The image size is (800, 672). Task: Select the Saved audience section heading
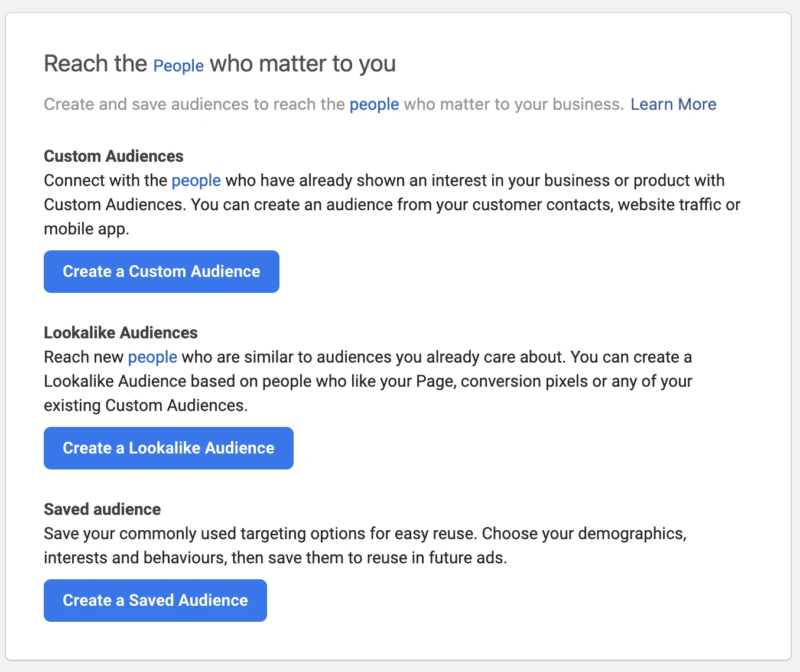point(102,510)
